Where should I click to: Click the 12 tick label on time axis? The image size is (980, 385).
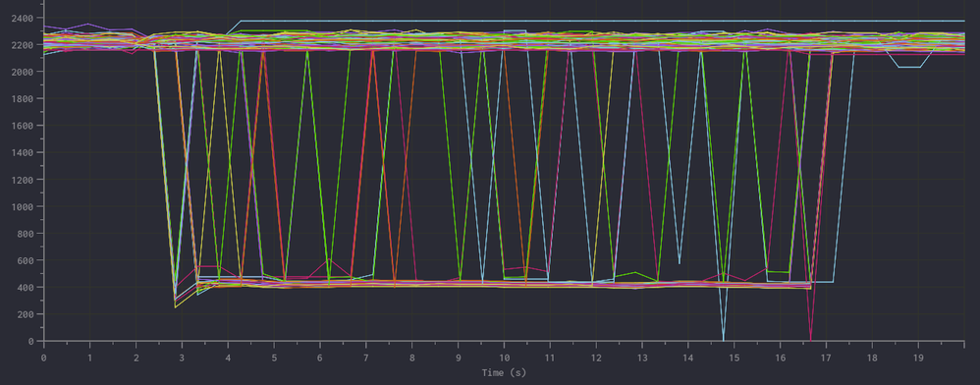[596, 358]
